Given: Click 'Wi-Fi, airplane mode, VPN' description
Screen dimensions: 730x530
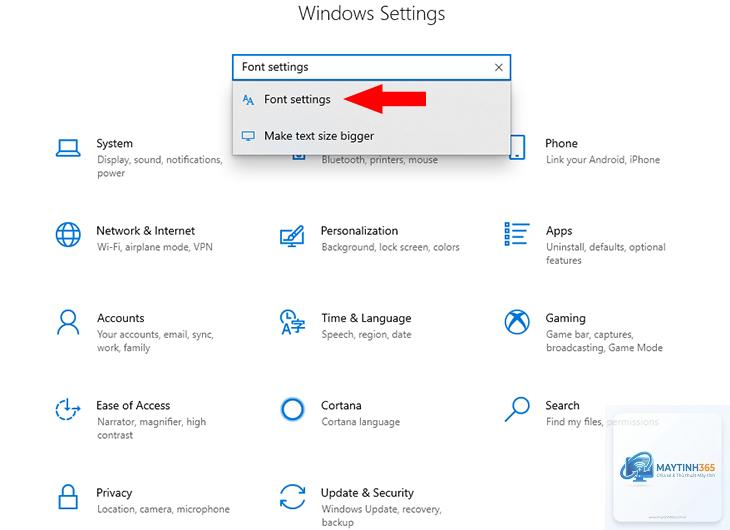Looking at the screenshot, I should (x=155, y=247).
